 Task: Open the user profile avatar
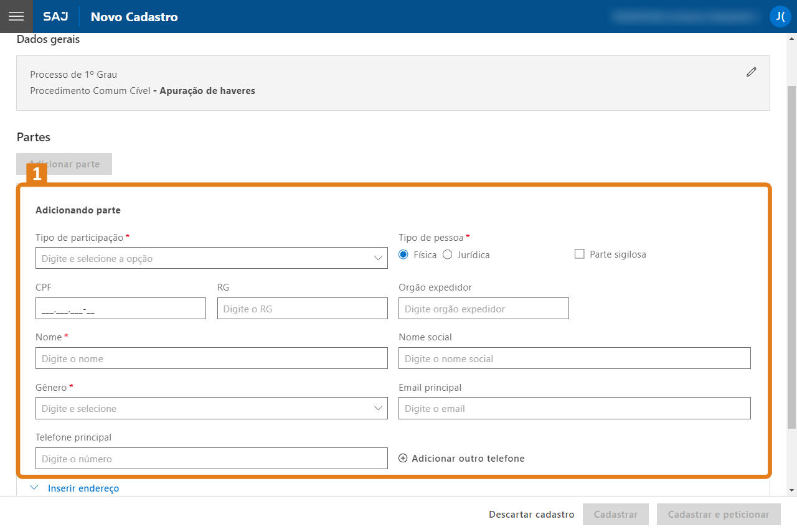pos(780,16)
